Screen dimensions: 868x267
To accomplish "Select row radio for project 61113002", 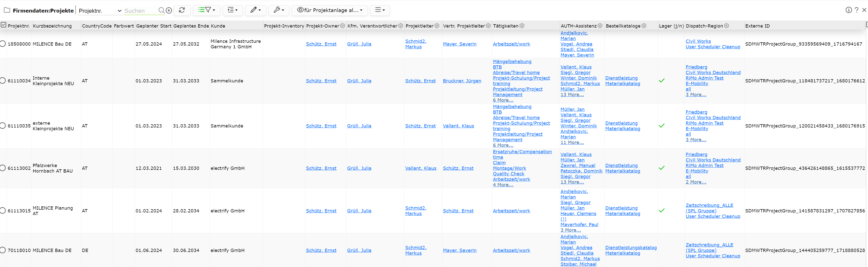I will [3, 168].
